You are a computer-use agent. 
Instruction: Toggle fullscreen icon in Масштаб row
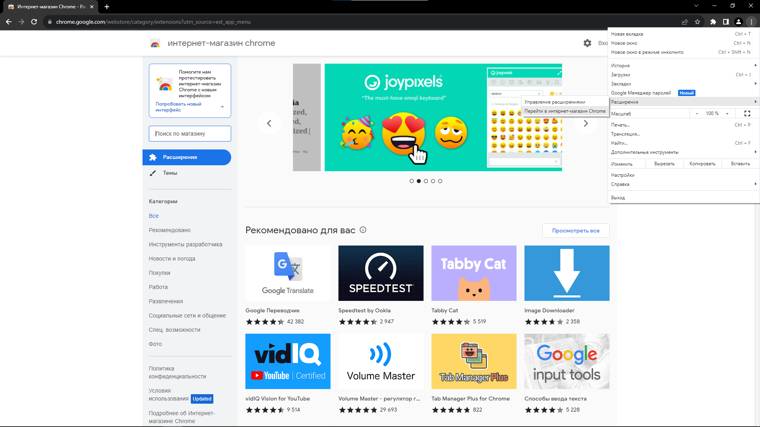[x=747, y=113]
